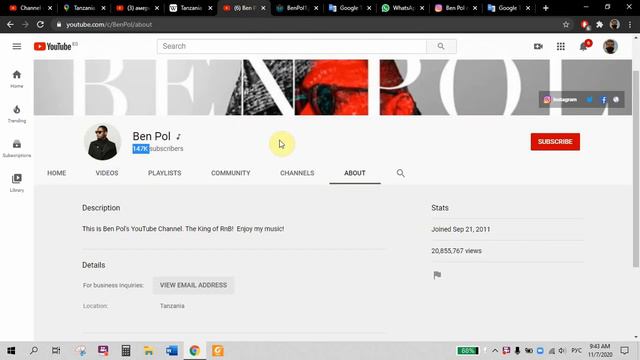Image resolution: width=640 pixels, height=360 pixels.
Task: Open Subscriptions in the left sidebar
Action: [17, 148]
